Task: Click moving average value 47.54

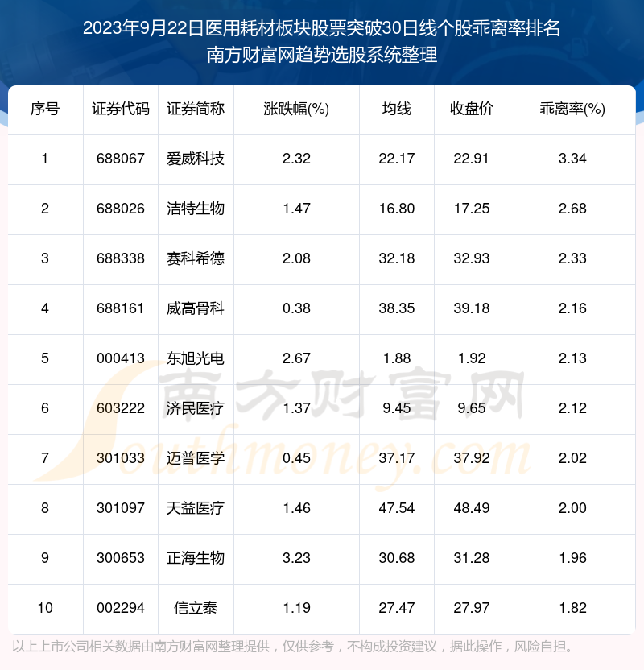Action: coord(397,508)
